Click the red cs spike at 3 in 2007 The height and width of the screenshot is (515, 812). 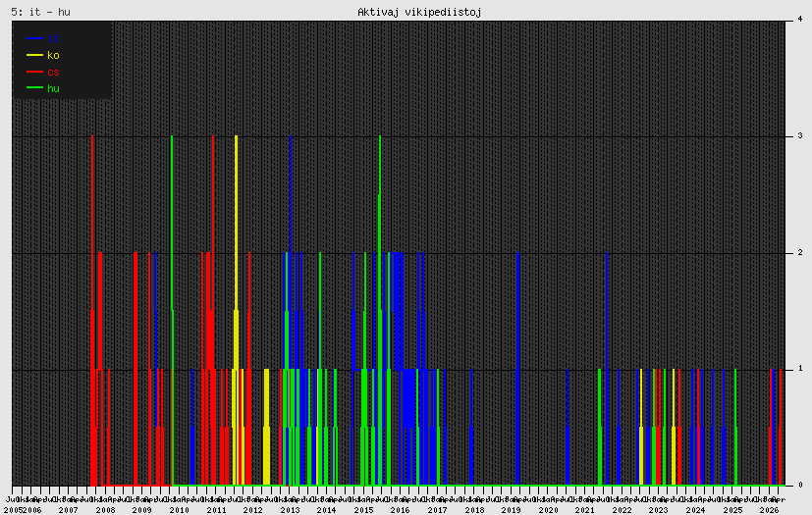click(92, 311)
